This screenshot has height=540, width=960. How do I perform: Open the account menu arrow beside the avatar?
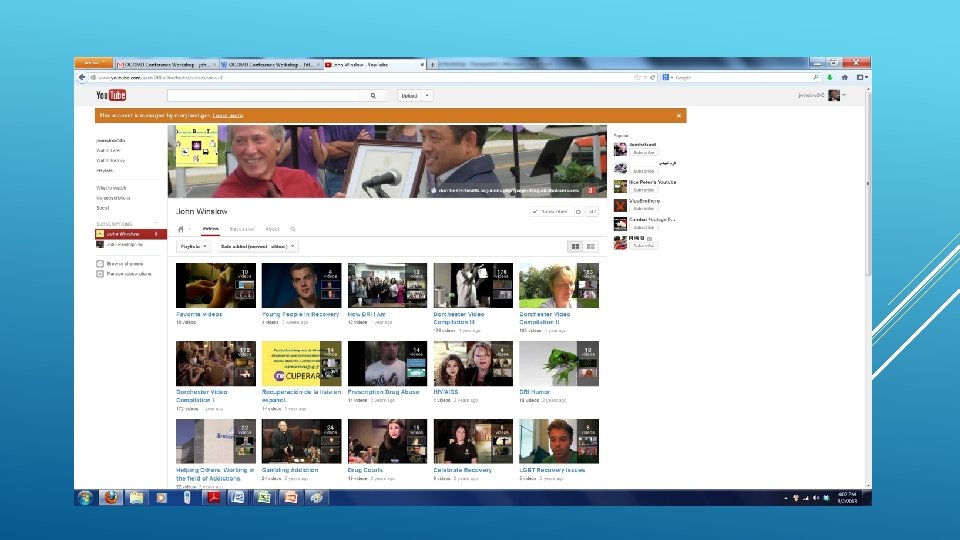(844, 95)
